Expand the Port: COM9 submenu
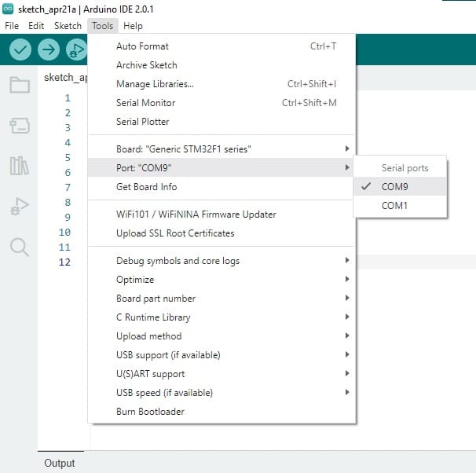 (x=222, y=167)
